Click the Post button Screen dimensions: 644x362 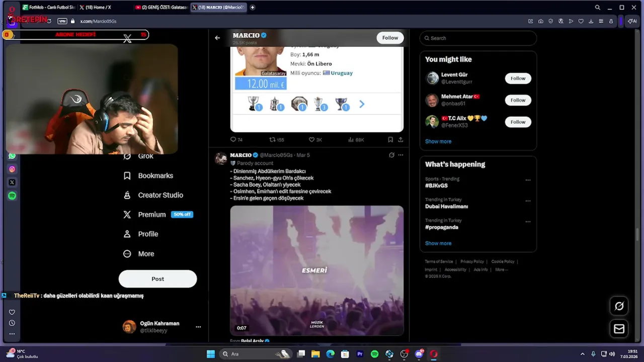point(157,279)
